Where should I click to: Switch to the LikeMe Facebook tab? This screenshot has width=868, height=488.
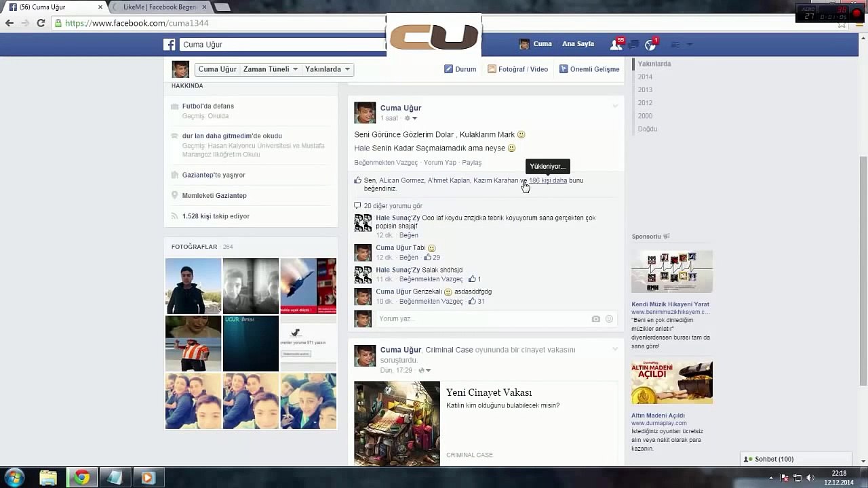[160, 7]
